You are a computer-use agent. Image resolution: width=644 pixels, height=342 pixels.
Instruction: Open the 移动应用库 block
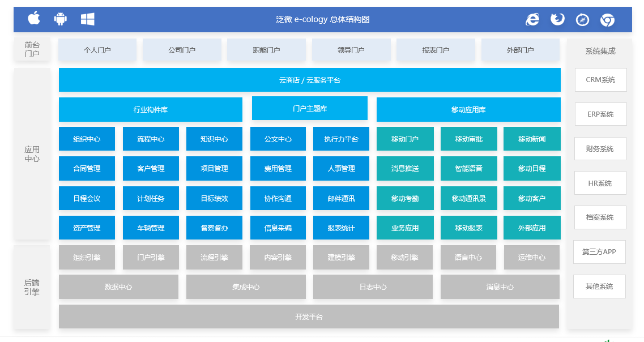click(468, 110)
